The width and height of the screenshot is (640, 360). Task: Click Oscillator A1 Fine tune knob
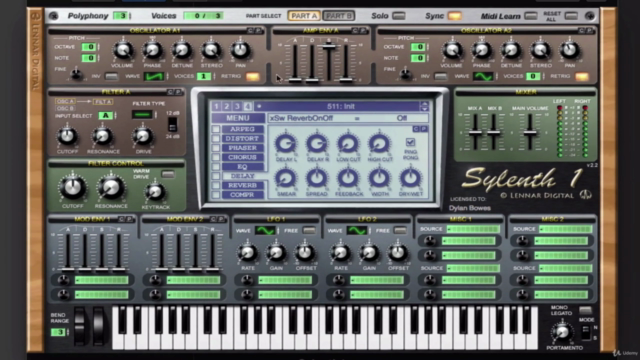click(76, 74)
